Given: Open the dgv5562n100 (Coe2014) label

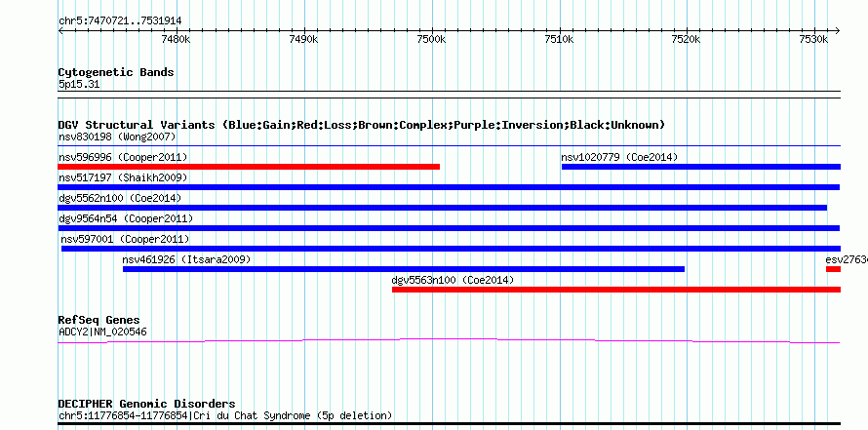Looking at the screenshot, I should (x=120, y=198).
